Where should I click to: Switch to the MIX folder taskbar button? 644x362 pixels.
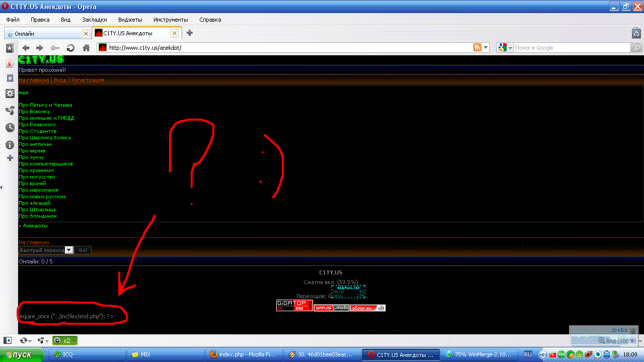coord(166,354)
